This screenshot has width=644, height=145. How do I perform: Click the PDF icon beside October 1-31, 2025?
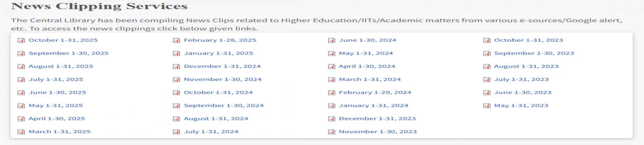pos(21,40)
